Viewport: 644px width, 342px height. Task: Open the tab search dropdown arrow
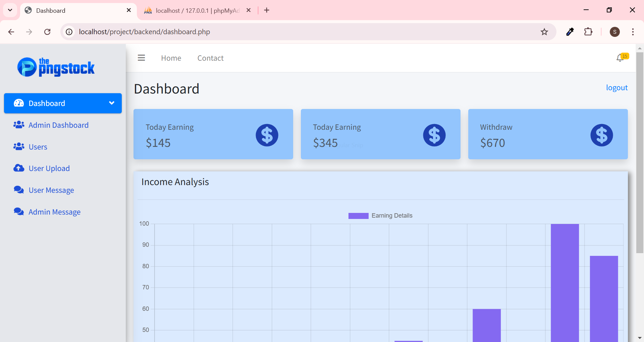pyautogui.click(x=10, y=10)
